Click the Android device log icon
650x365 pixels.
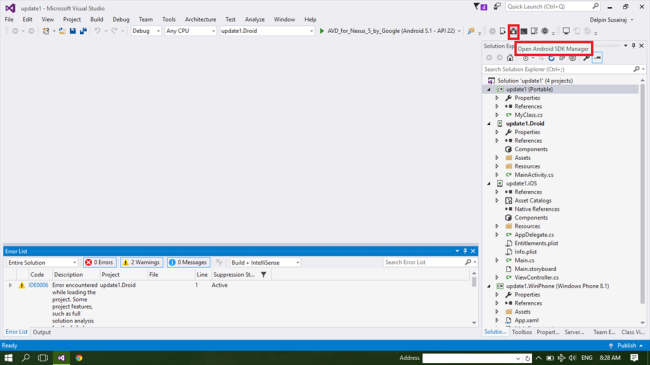tap(534, 31)
